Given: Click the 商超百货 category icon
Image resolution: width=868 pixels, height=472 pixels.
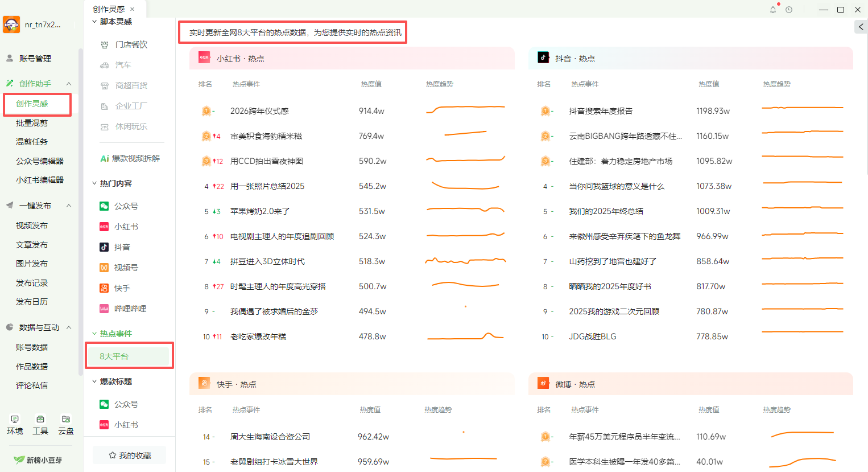Looking at the screenshot, I should pyautogui.click(x=105, y=85).
